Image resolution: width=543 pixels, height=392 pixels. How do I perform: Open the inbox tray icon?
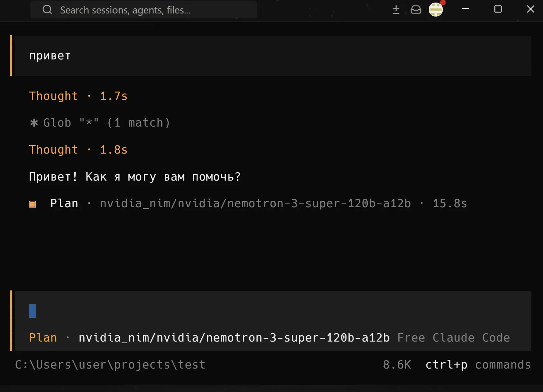[416, 10]
